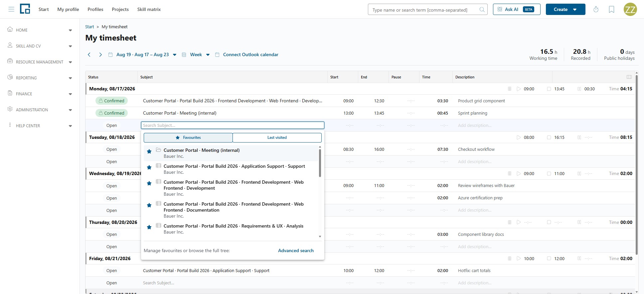Toggle star on Requirements & UX · Analysis favourite
Viewport: 644px width, 294px height.
pyautogui.click(x=149, y=227)
